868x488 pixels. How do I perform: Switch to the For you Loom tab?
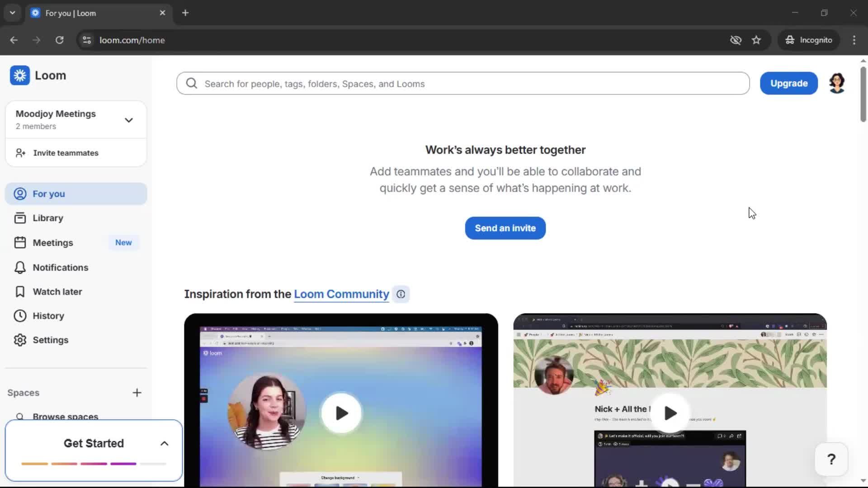90,13
